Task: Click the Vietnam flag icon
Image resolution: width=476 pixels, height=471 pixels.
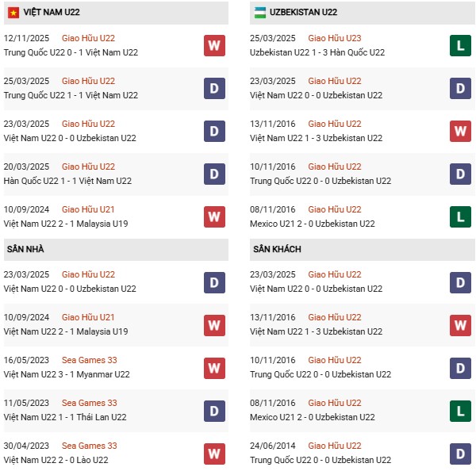Action: pyautogui.click(x=13, y=13)
